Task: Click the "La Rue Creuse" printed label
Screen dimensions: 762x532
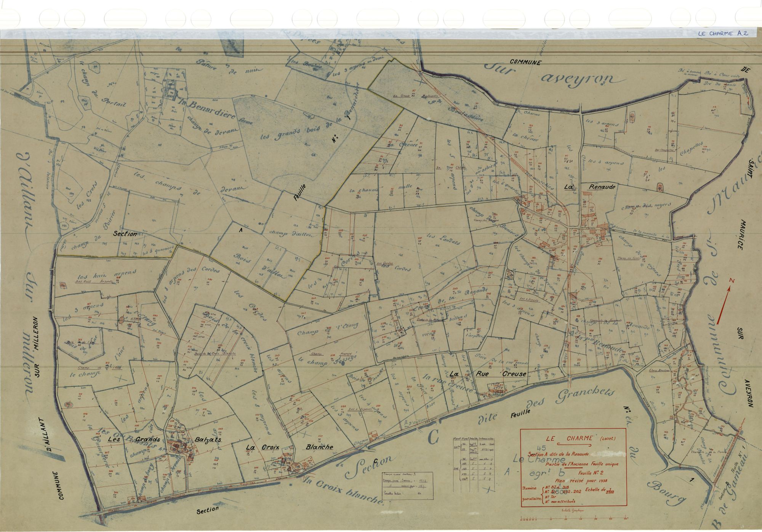Action: tap(488, 374)
